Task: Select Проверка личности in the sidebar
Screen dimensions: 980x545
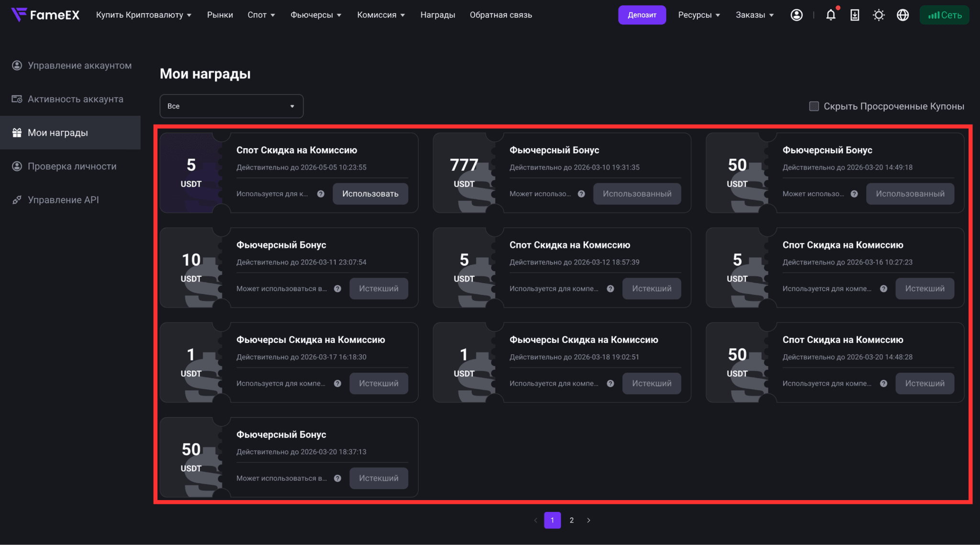Action: click(70, 166)
